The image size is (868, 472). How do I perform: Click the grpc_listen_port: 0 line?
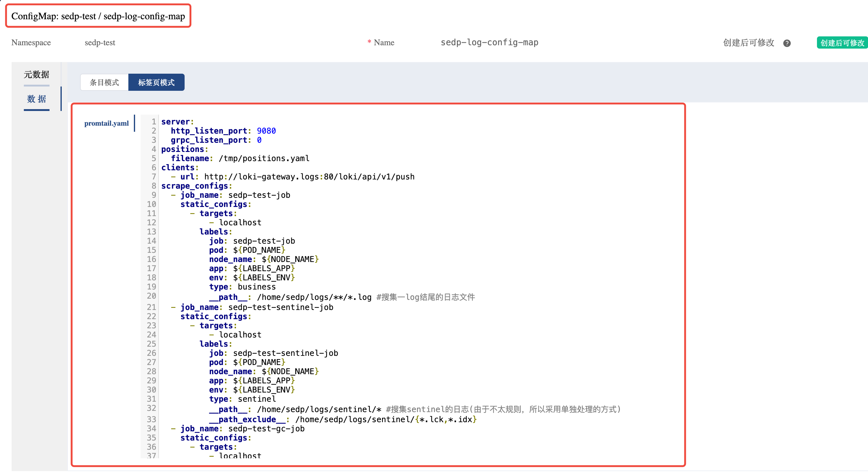click(216, 140)
